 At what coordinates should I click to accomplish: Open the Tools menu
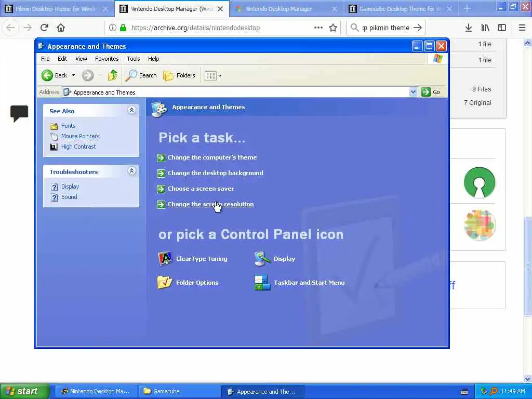[134, 59]
